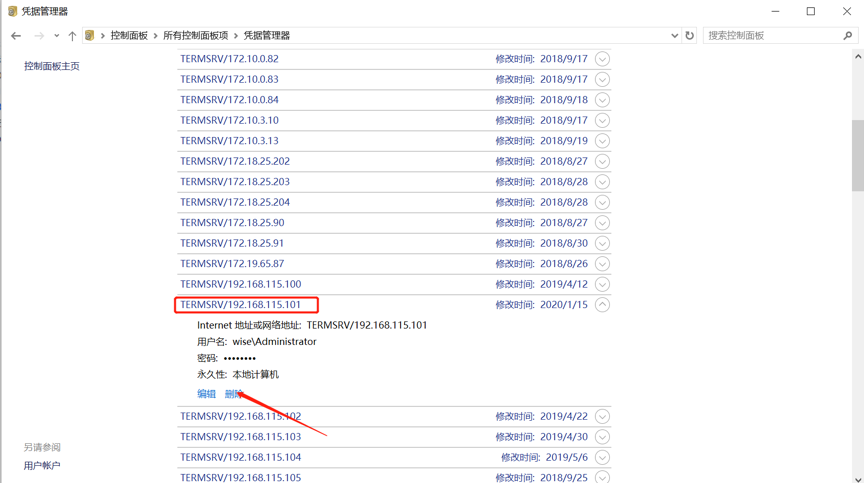
Task: Click the 删除 link to remove credential
Action: tap(233, 394)
